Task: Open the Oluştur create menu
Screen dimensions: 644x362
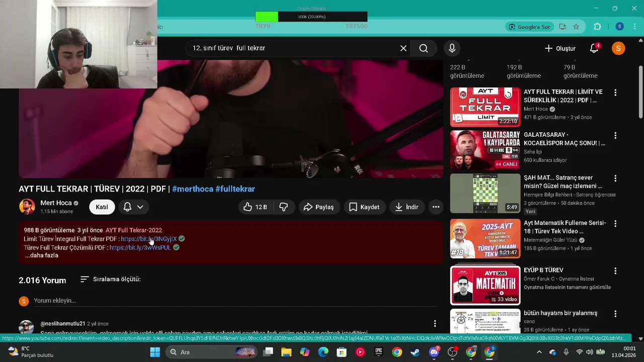Action: [560, 48]
